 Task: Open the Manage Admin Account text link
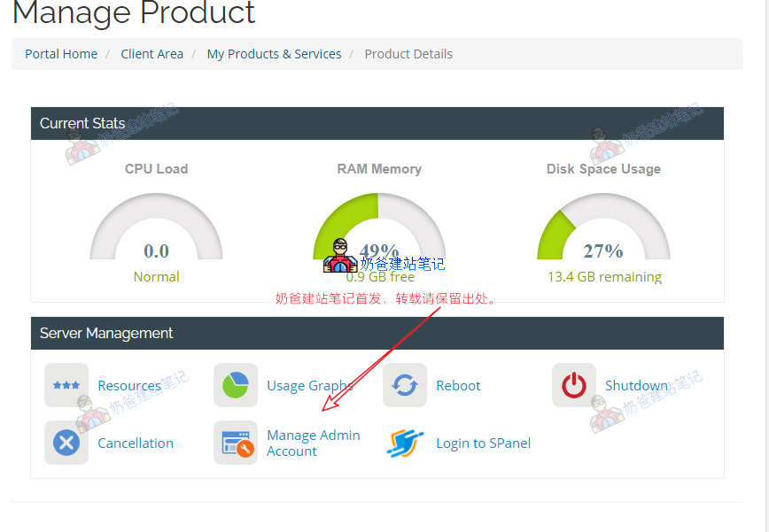coord(313,443)
